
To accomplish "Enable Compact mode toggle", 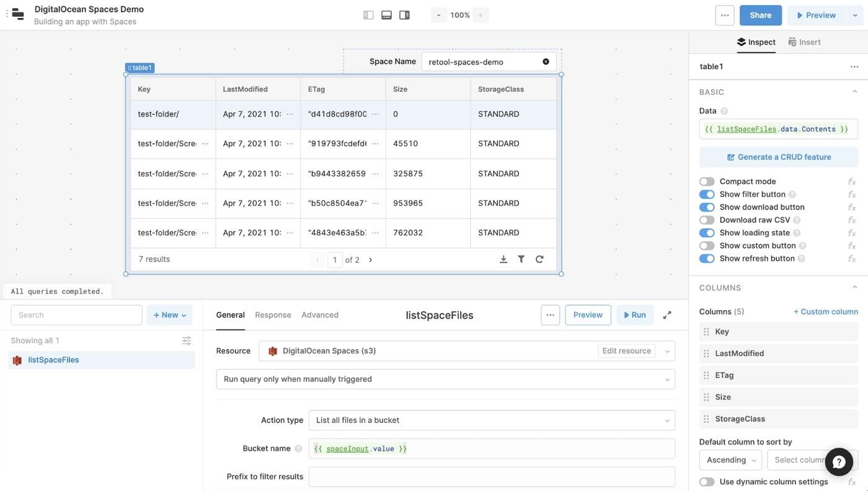I will [x=707, y=182].
